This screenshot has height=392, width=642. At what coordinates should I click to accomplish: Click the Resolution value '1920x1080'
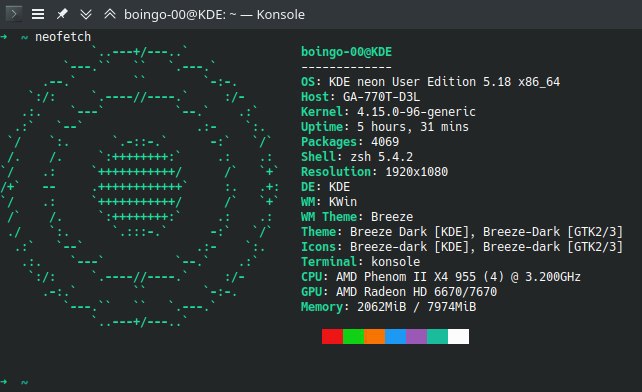(x=416, y=172)
